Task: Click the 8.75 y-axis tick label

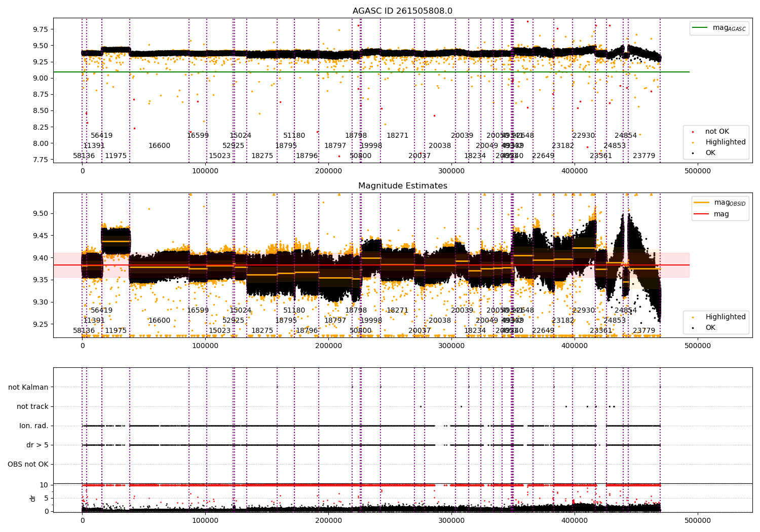Action: pos(40,94)
